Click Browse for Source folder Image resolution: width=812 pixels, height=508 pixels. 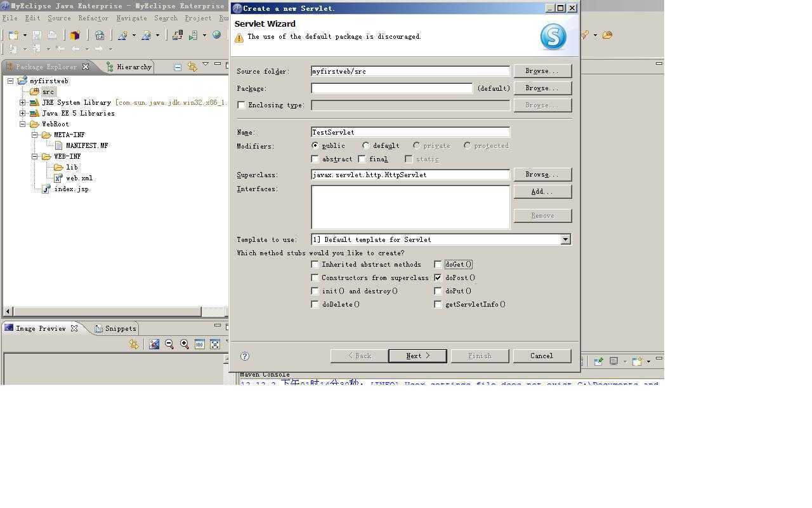point(542,70)
